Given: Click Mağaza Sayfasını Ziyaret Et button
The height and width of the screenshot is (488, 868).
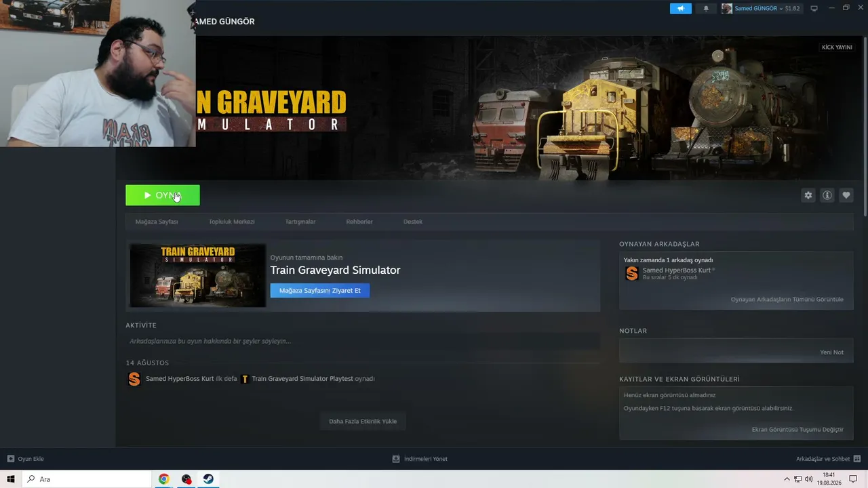Looking at the screenshot, I should point(320,291).
